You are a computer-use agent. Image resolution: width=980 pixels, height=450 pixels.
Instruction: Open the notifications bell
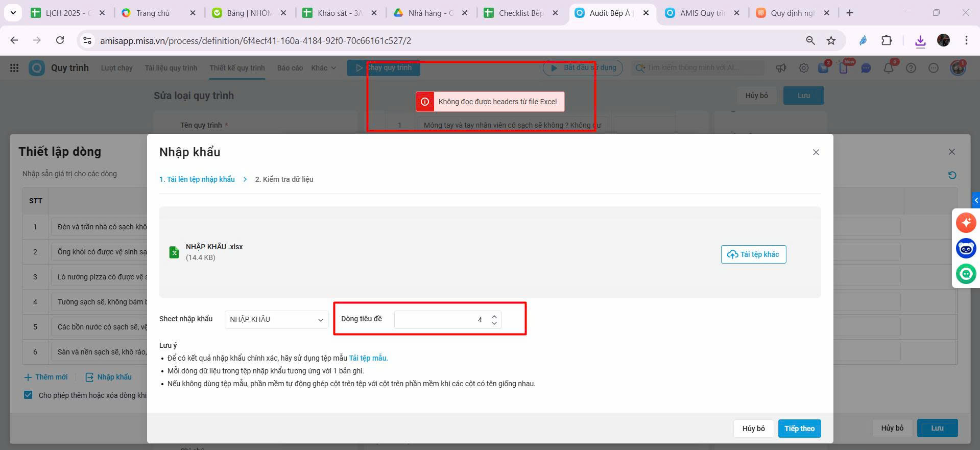click(x=889, y=68)
